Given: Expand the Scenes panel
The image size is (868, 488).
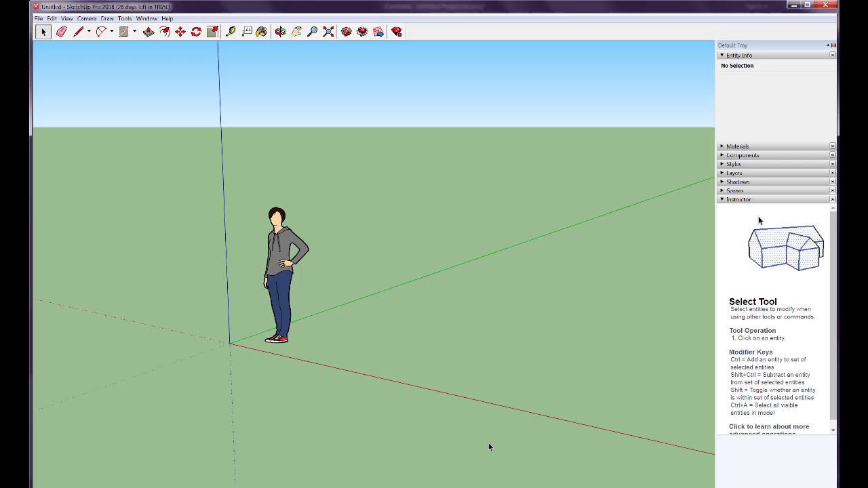Looking at the screenshot, I should (x=722, y=190).
